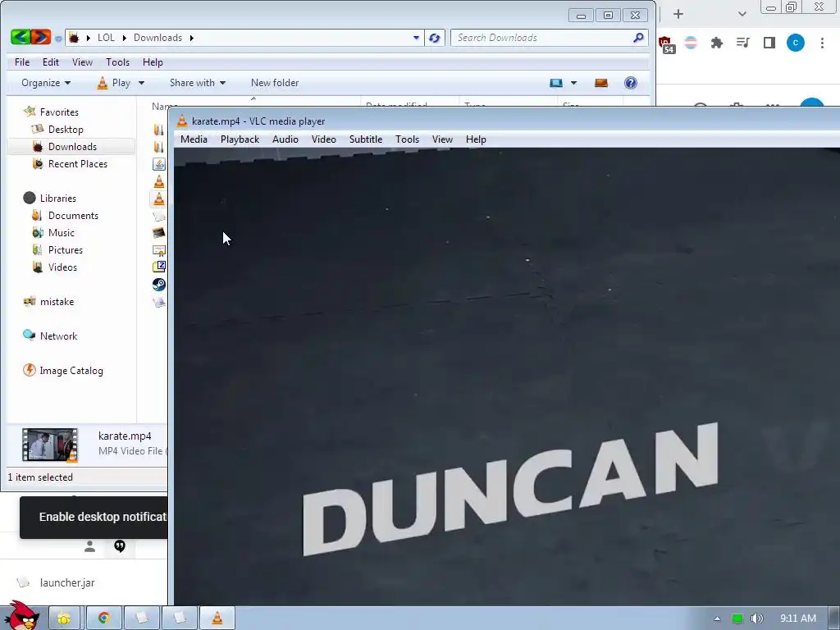
Task: Expand the breadcrumb arrow after Downloads
Action: pyautogui.click(x=191, y=38)
